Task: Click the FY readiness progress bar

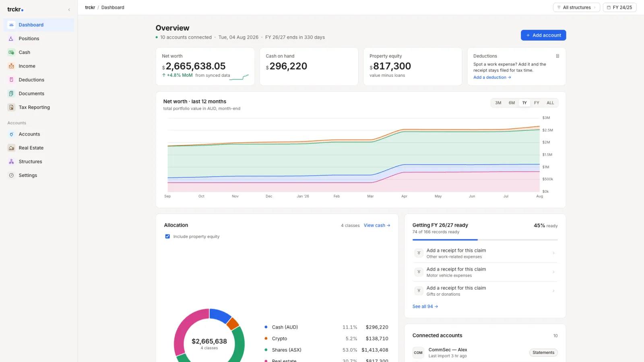Action: 485,240
